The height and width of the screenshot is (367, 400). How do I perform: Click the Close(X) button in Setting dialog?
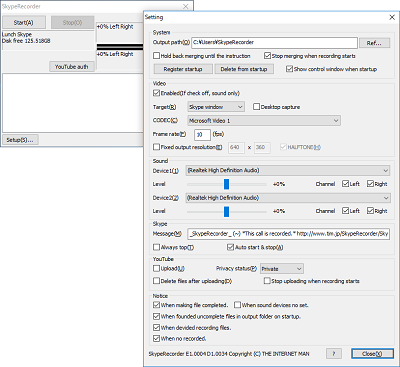372,353
